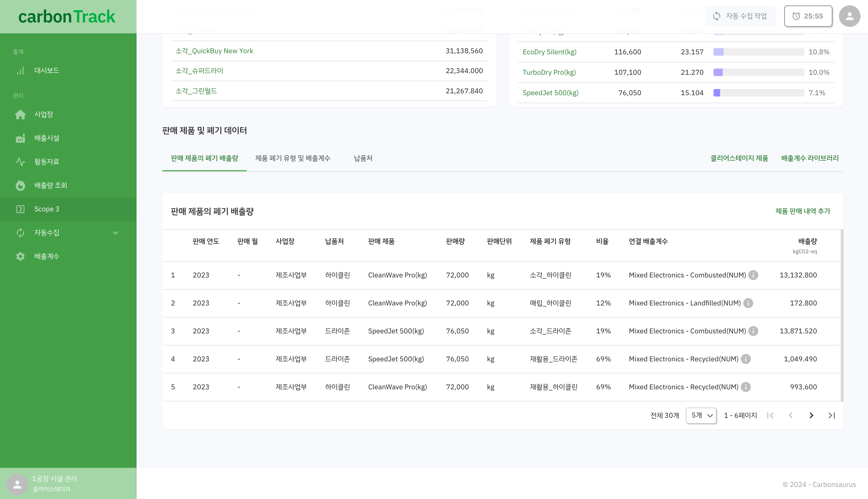Image resolution: width=868 pixels, height=499 pixels.
Task: Click the 배출계수 gear icon
Action: coord(20,256)
